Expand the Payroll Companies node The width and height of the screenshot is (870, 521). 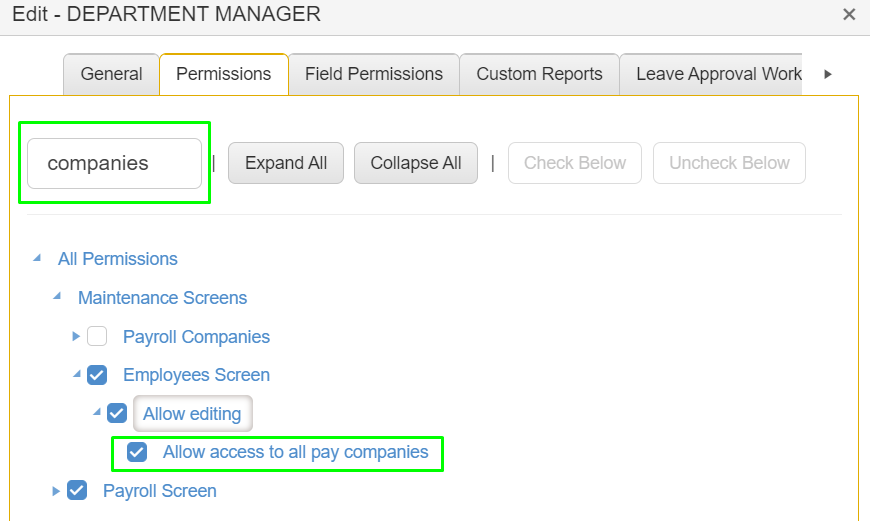tap(77, 336)
